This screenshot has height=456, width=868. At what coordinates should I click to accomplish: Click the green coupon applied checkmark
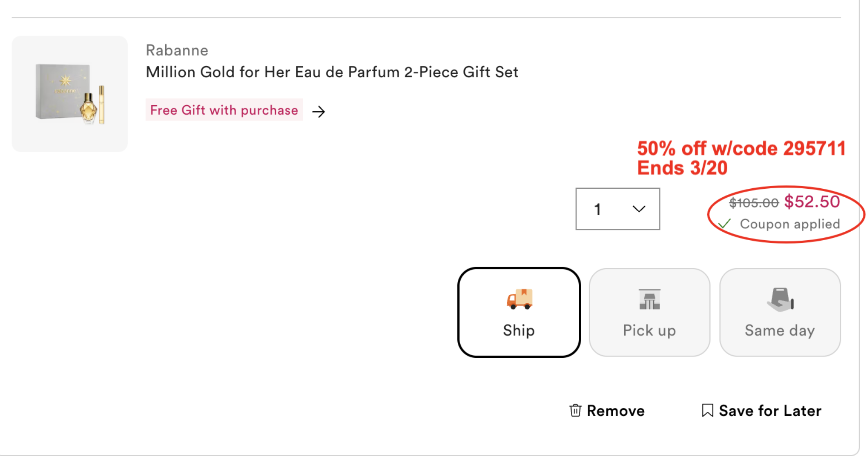[x=724, y=223]
